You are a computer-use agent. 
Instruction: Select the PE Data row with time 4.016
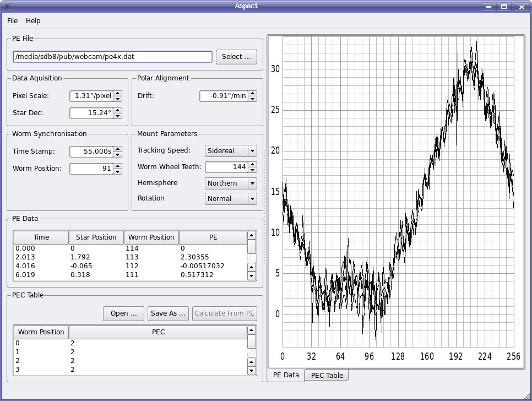pyautogui.click(x=131, y=266)
